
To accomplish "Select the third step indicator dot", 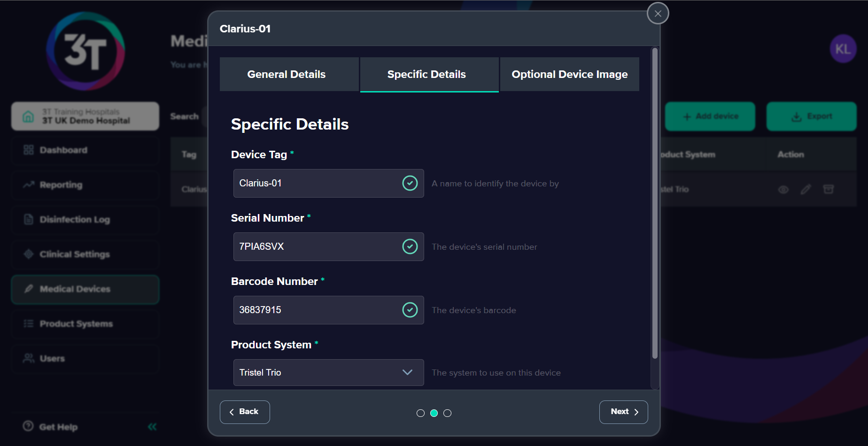I will (x=447, y=413).
